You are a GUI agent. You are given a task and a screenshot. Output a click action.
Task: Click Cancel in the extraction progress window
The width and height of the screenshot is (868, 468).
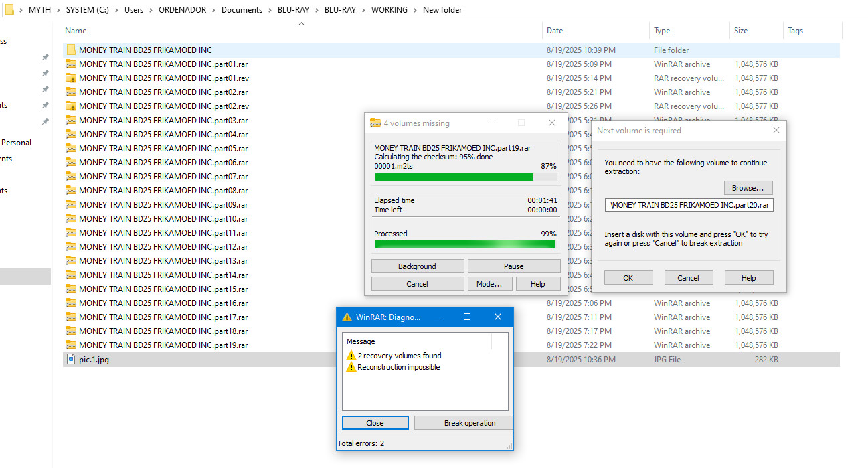[417, 284]
